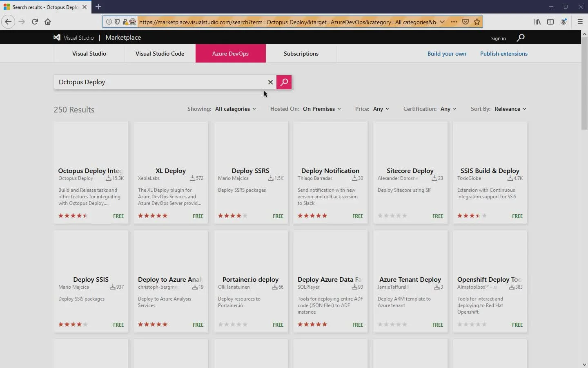Go back to the previous page
Image resolution: width=588 pixels, height=368 pixels.
click(8, 22)
